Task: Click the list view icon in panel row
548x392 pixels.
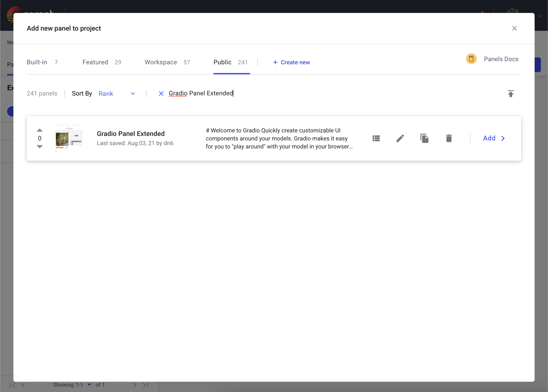Action: click(x=376, y=138)
